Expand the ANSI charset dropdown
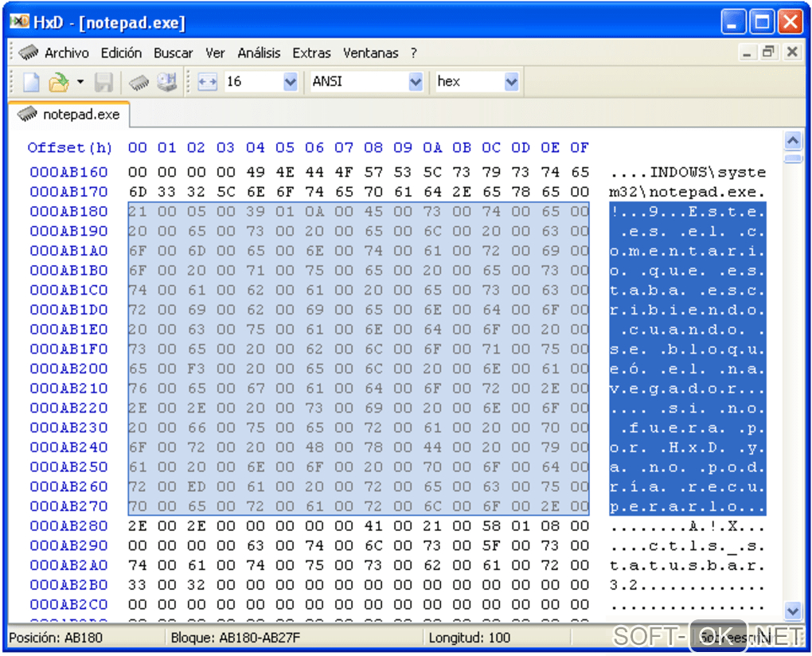The image size is (812, 656). (x=416, y=82)
